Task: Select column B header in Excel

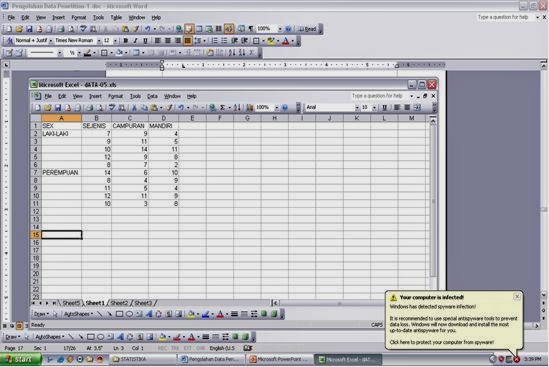Action: point(96,118)
